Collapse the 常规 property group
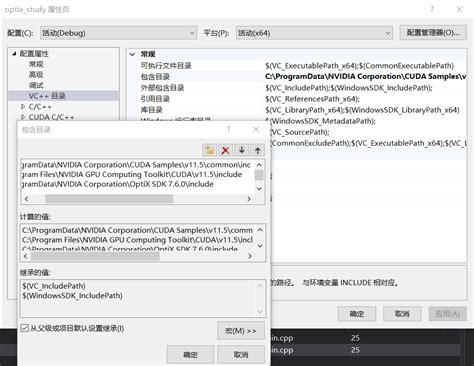The image size is (474, 366). (133, 54)
